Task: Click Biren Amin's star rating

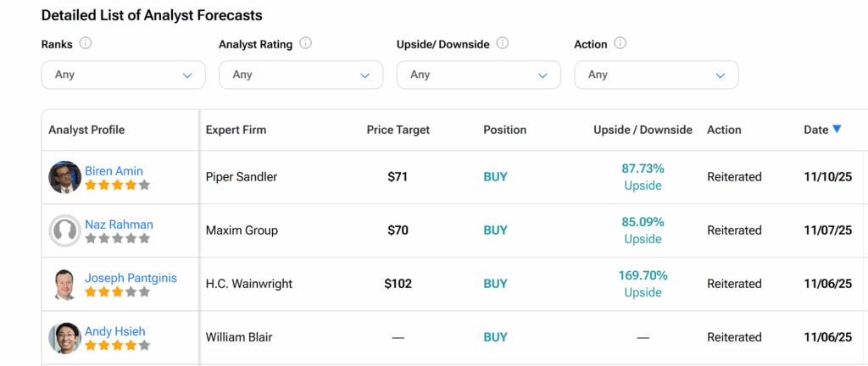Action: tap(117, 185)
